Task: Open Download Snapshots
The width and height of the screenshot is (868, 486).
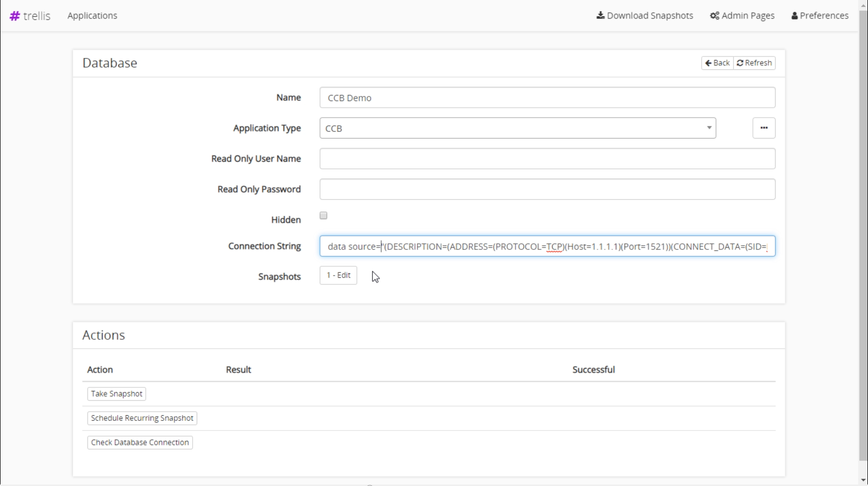Action: pyautogui.click(x=645, y=15)
